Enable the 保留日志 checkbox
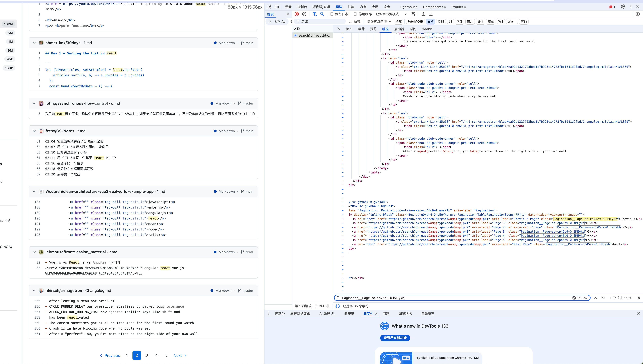 pos(332,14)
